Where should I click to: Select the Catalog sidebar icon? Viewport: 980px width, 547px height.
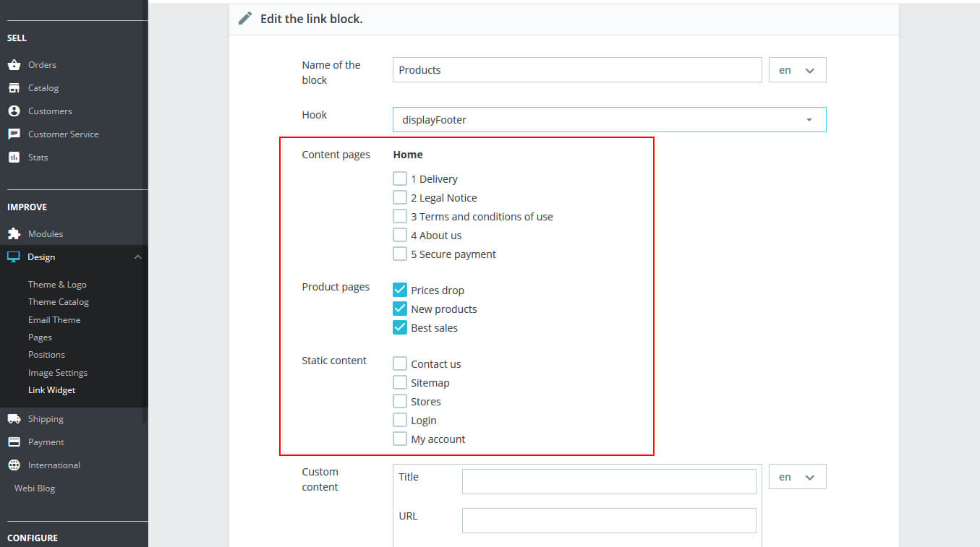(x=16, y=87)
